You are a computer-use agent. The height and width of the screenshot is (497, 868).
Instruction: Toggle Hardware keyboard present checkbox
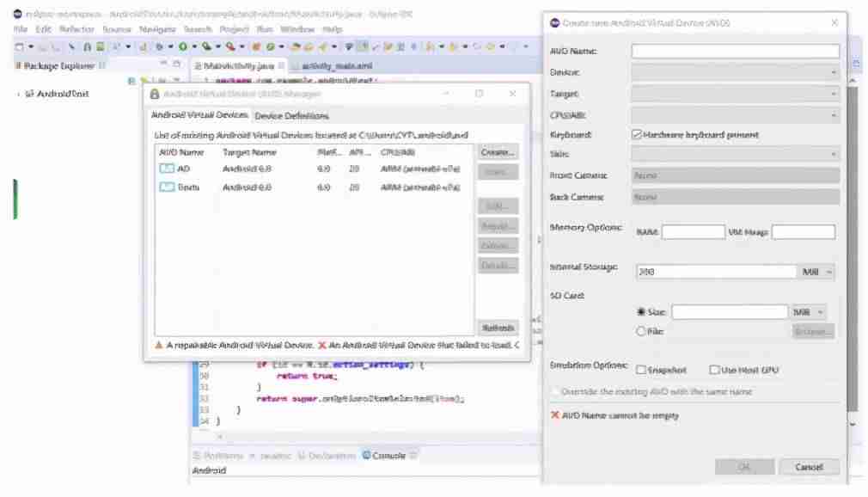tap(637, 134)
